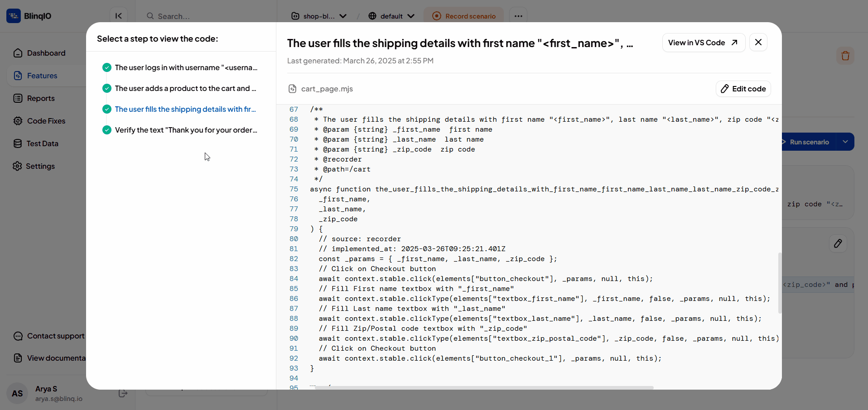Click code line '@path=/cart'
The image size is (868, 410).
[342, 169]
